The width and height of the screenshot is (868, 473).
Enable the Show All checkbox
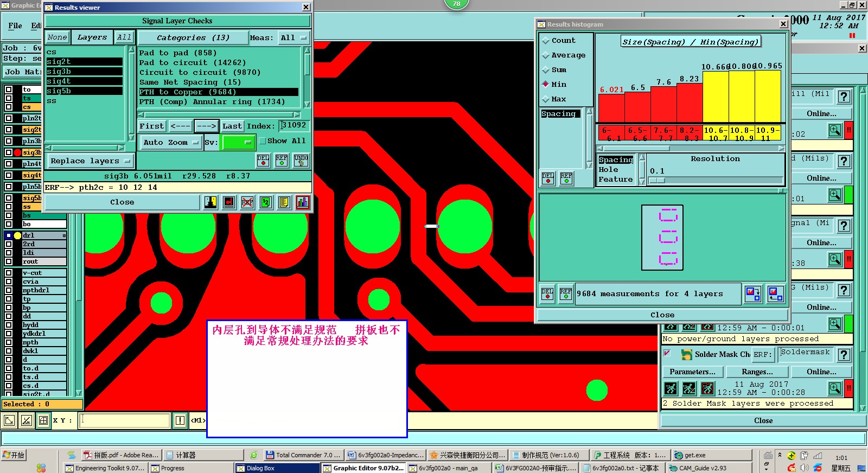coord(263,141)
